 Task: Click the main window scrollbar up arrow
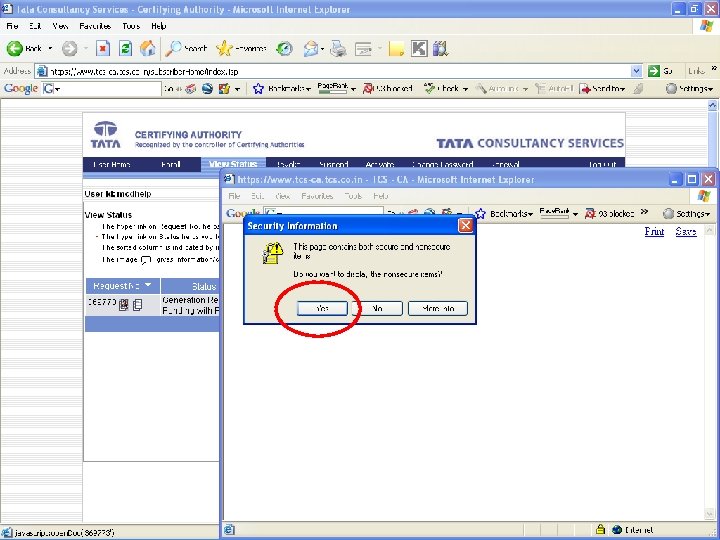coord(712,105)
